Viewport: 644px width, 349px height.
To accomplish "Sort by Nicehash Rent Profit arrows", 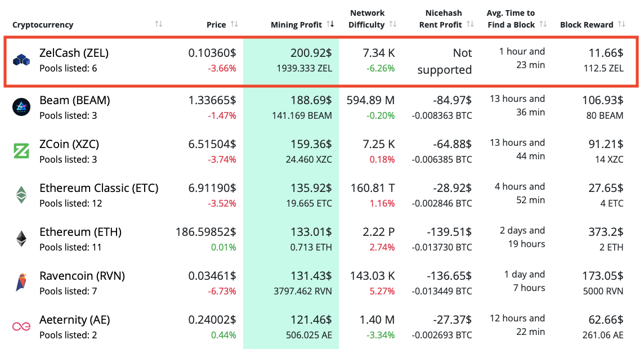I will tap(471, 24).
